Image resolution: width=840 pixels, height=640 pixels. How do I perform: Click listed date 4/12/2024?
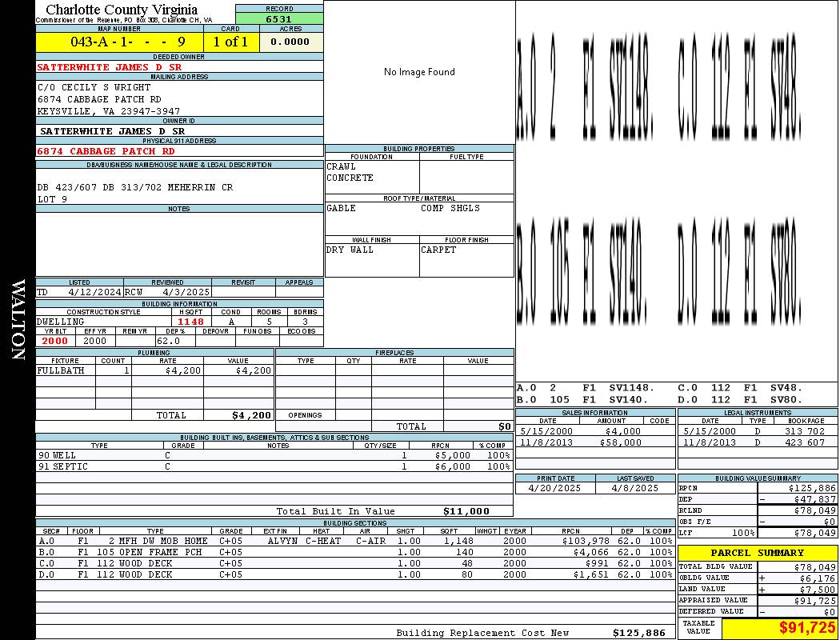pos(95,293)
